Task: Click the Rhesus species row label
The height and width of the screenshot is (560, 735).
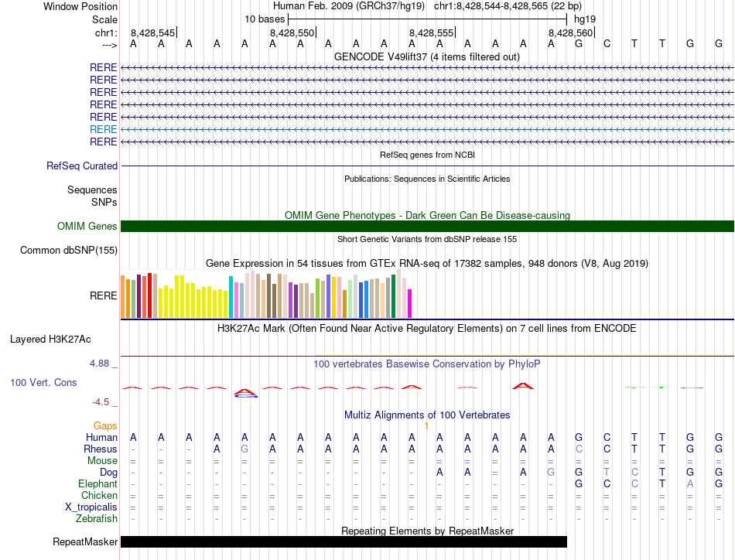Action: point(101,449)
